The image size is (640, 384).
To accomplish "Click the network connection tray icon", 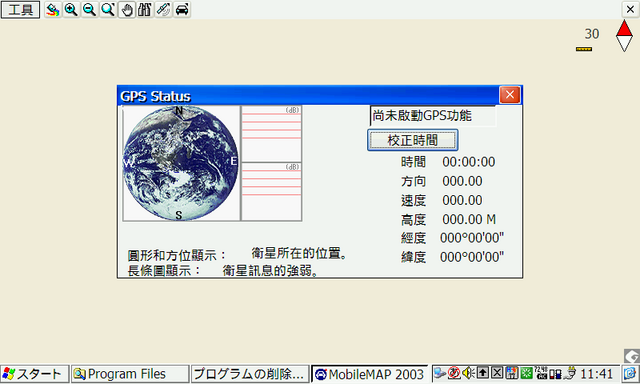I will click(x=440, y=373).
